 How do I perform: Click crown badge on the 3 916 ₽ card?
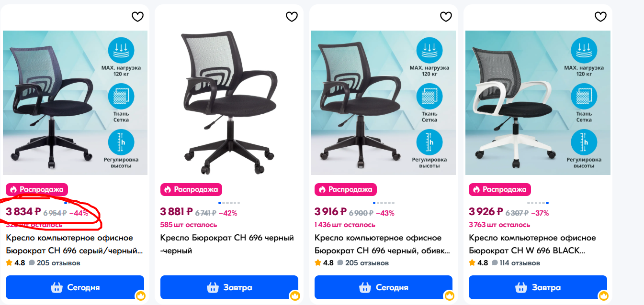pyautogui.click(x=449, y=295)
